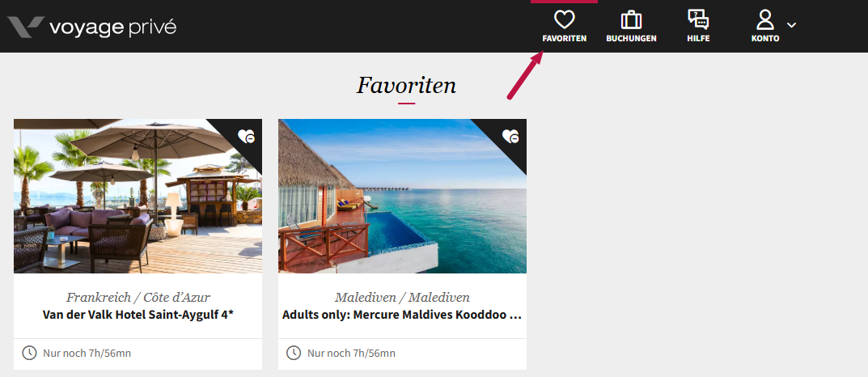Open the Konto person icon

tap(765, 20)
